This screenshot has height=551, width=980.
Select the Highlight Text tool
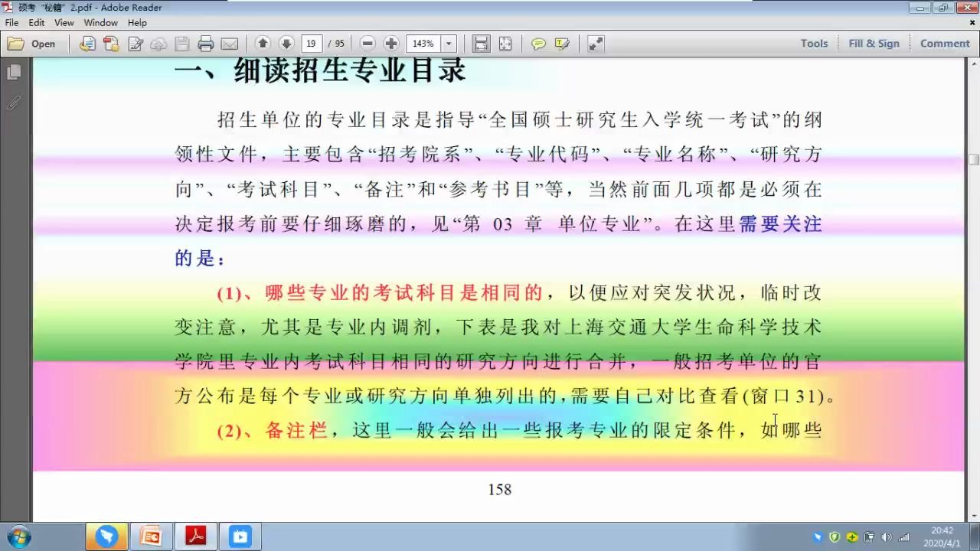563,44
